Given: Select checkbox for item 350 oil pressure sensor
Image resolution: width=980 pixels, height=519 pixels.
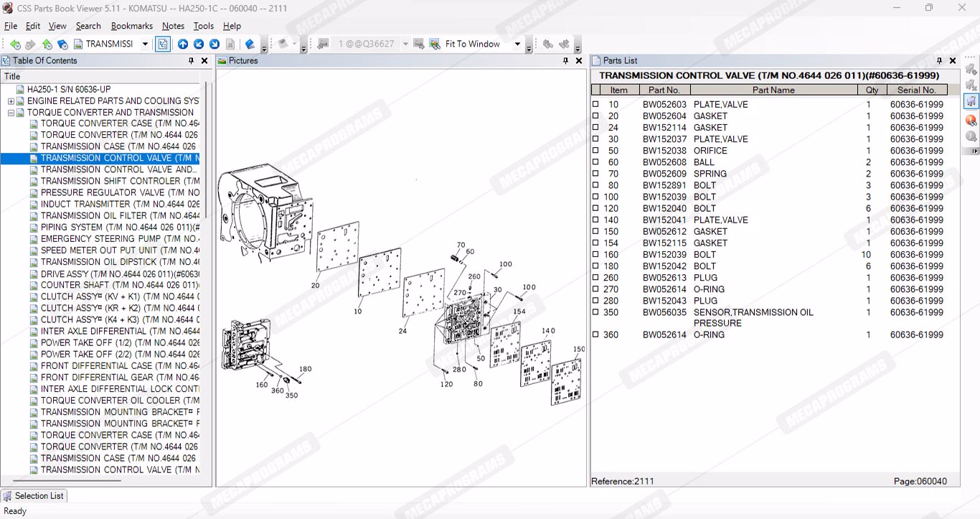Looking at the screenshot, I should click(x=595, y=312).
